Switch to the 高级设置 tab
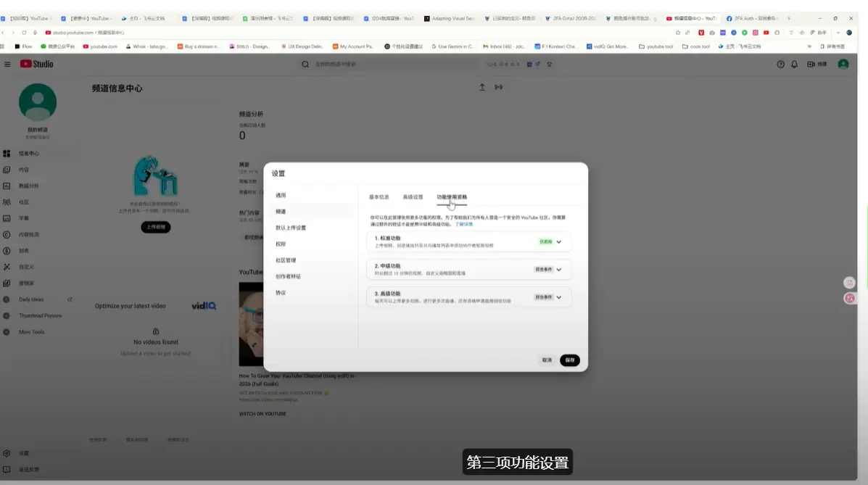The height and width of the screenshot is (485, 868). pos(413,197)
